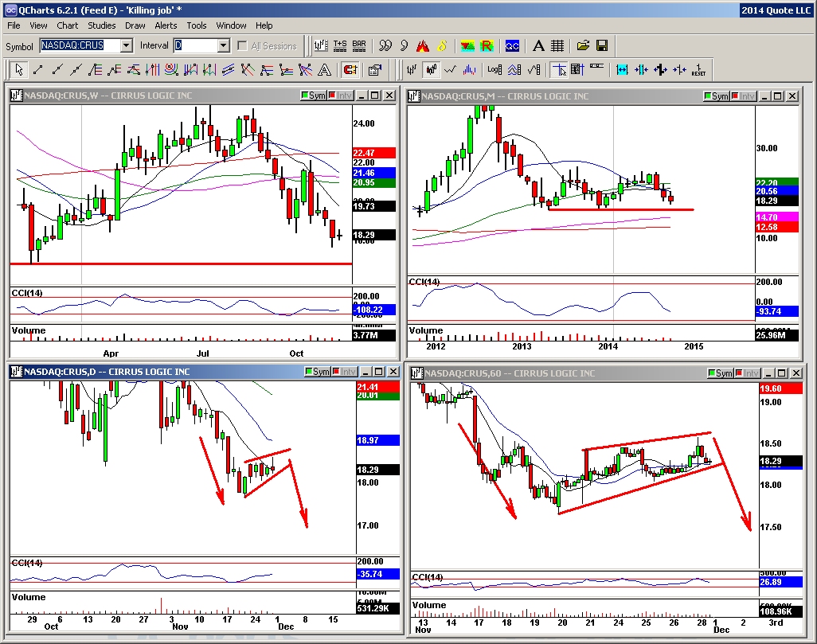The height and width of the screenshot is (644, 817).
Task: Select the text annotation tool
Action: coord(324,69)
